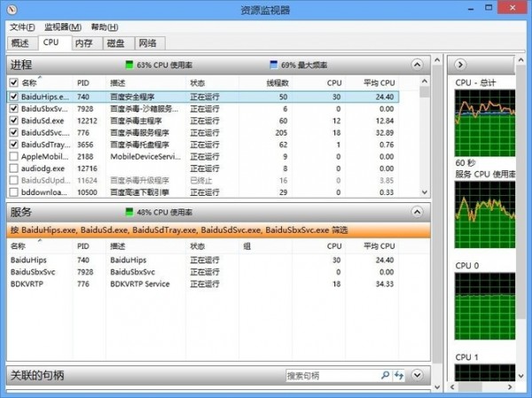Click the 百度杀毒主程序 description cell
Viewport: 532px width, 398px height.
(136, 121)
